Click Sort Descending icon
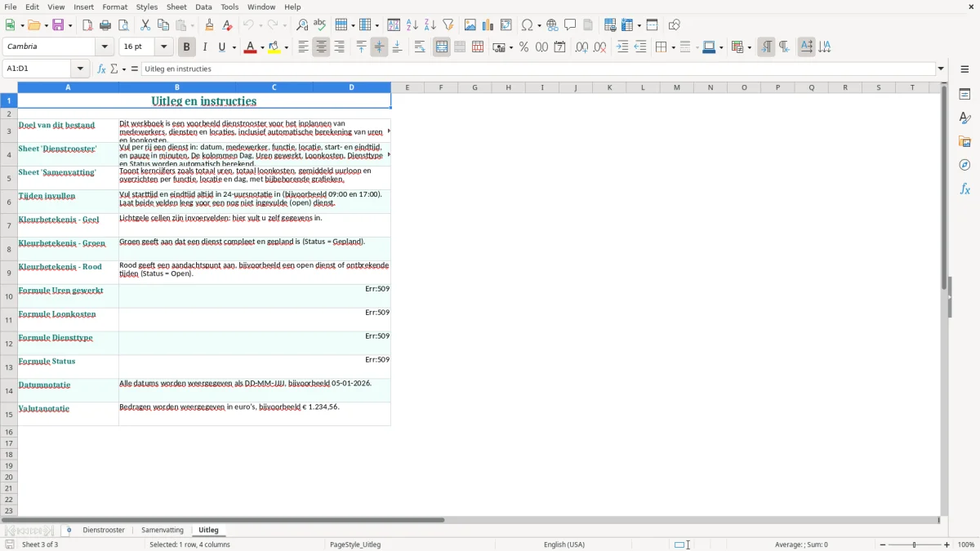Viewport: 980px width, 551px height. coord(430,25)
